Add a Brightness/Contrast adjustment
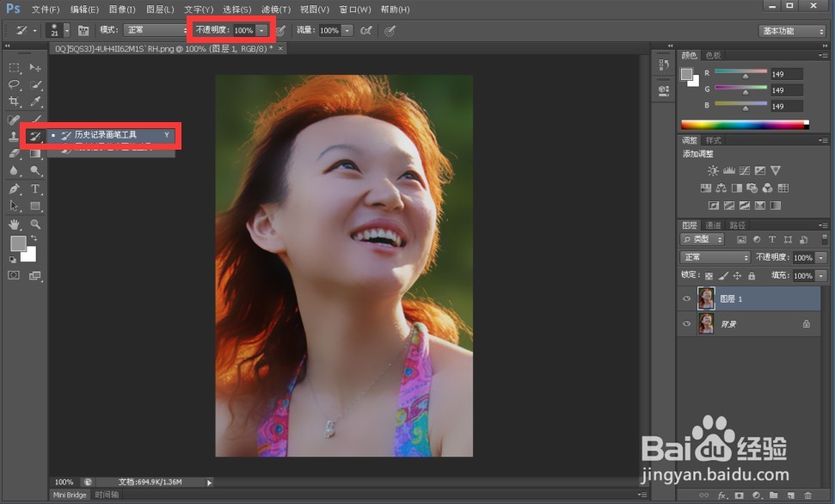 click(x=713, y=170)
